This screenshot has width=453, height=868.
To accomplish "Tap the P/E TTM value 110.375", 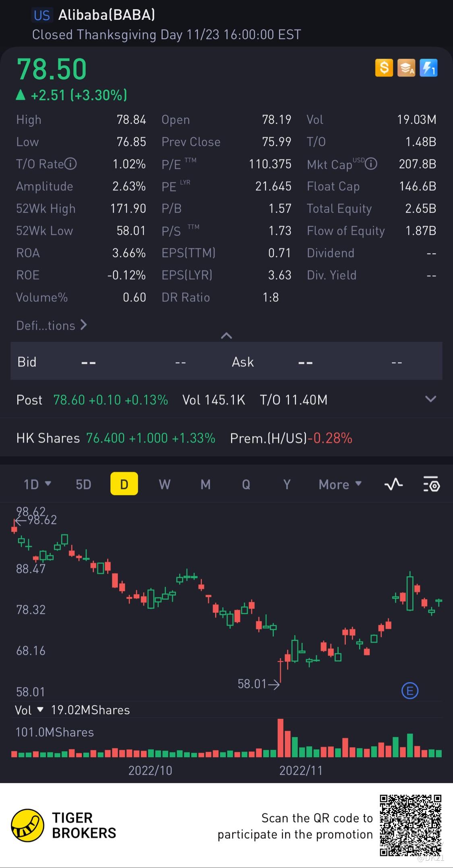I will pyautogui.click(x=270, y=164).
